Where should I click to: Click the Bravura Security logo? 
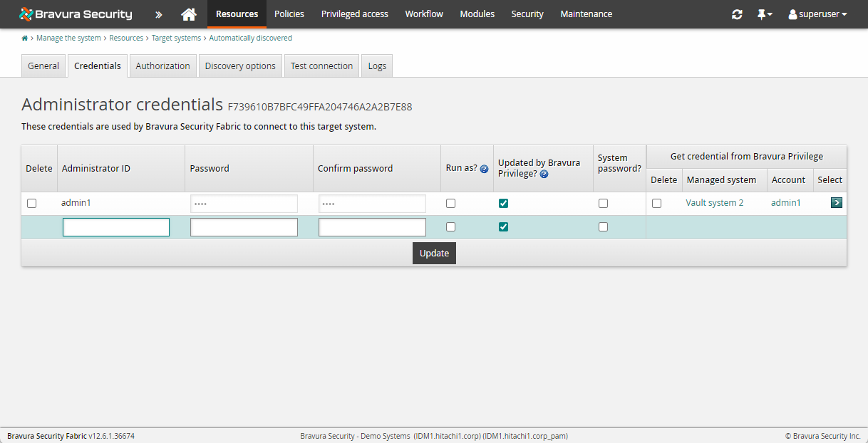(76, 14)
